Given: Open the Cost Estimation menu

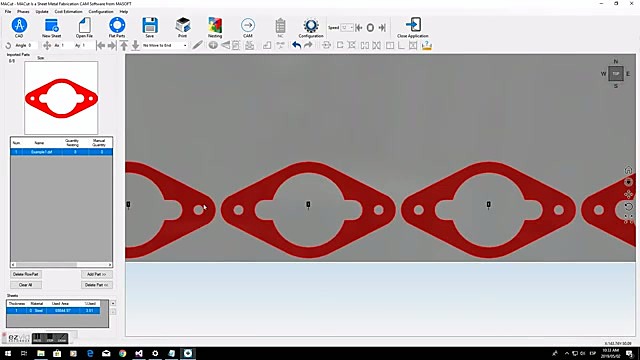Looking at the screenshot, I should [69, 11].
